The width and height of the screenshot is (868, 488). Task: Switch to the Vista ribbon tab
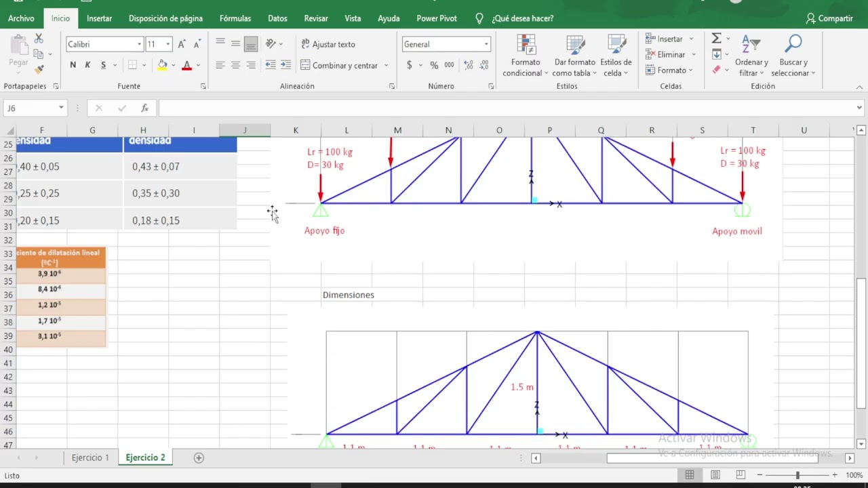tap(353, 18)
